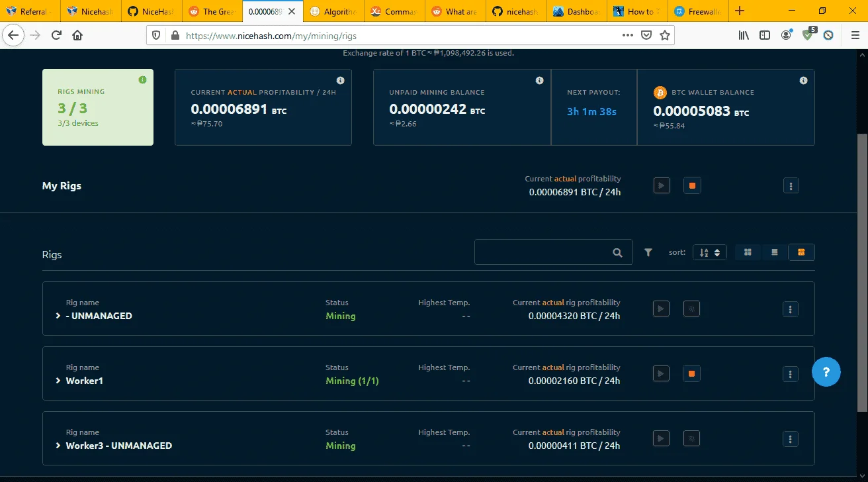Click the rigs filter funnel icon

coord(648,252)
